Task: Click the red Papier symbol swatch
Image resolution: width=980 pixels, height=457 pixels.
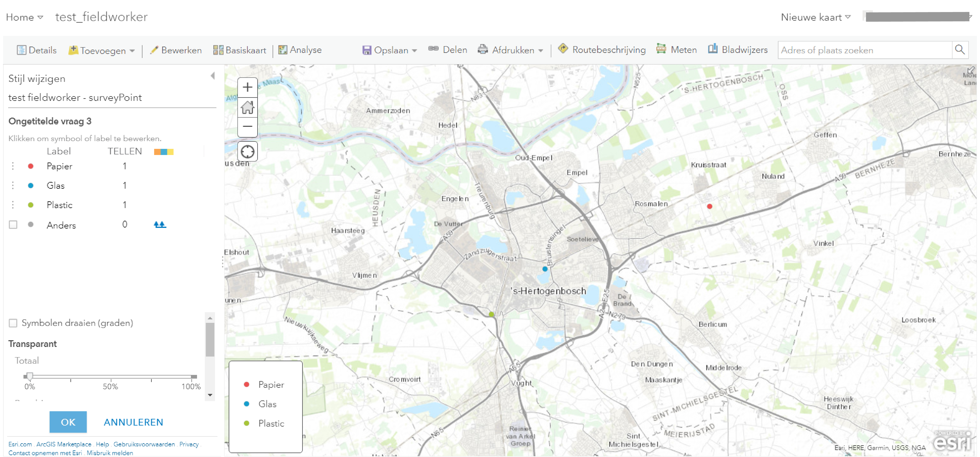Action: pos(31,166)
